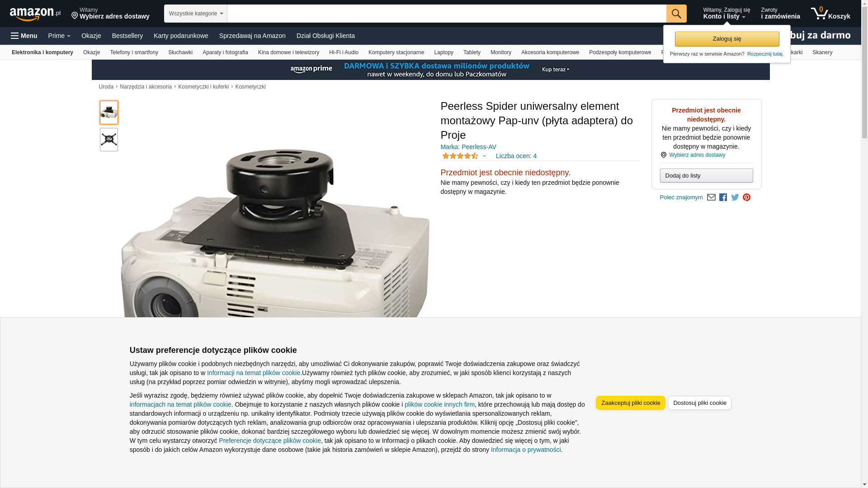Screen dimensions: 868x488
Task: Share product on Twitter icon
Action: pos(735,197)
